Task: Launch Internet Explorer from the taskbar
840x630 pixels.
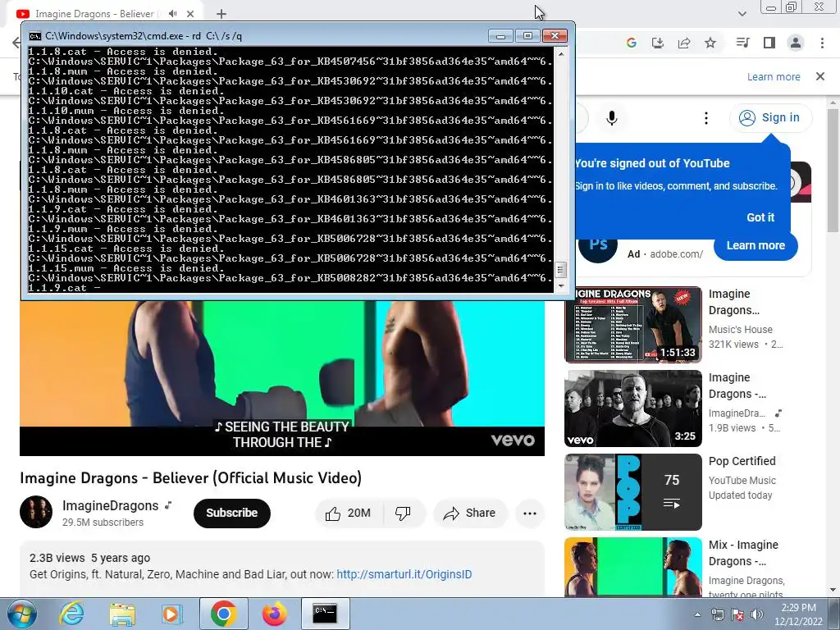Action: coord(72,614)
